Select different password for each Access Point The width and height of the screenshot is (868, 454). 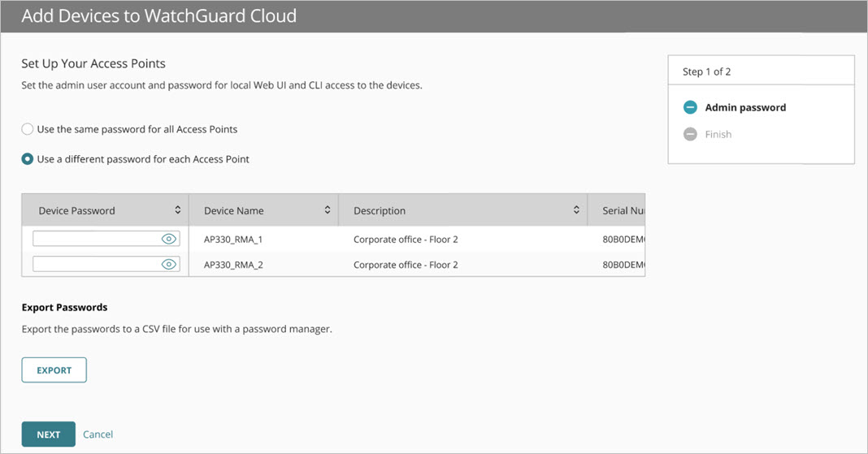tap(28, 159)
